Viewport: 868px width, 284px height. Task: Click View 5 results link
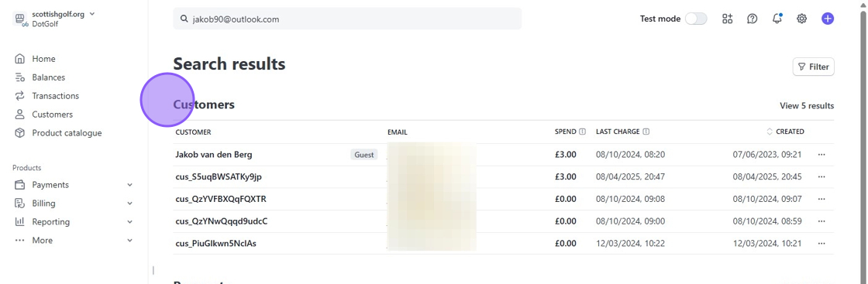click(807, 105)
